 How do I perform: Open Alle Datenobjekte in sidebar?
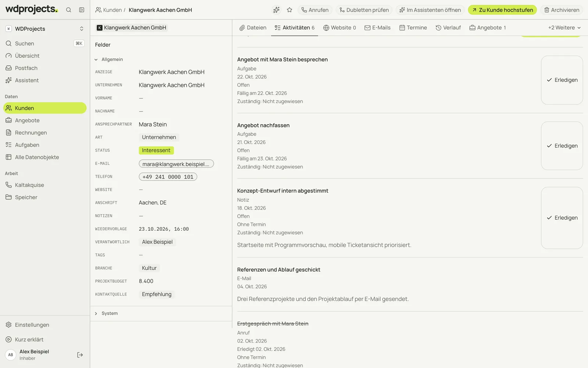coord(45,157)
